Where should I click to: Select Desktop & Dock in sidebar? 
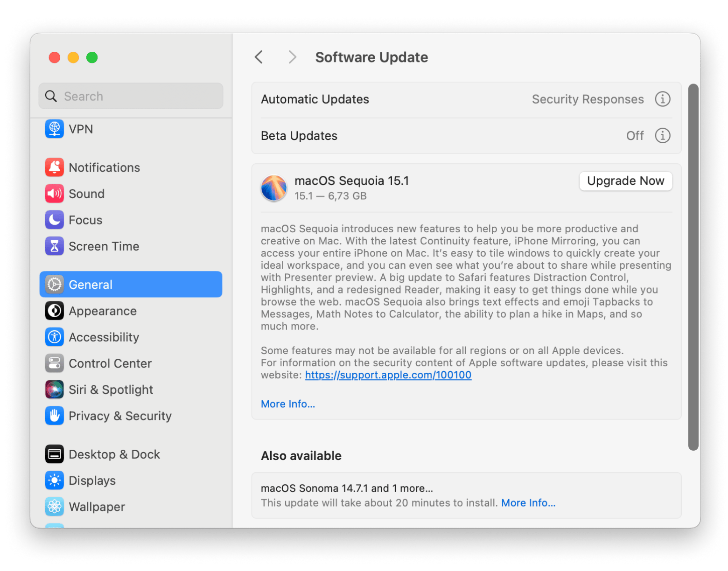[x=131, y=454]
